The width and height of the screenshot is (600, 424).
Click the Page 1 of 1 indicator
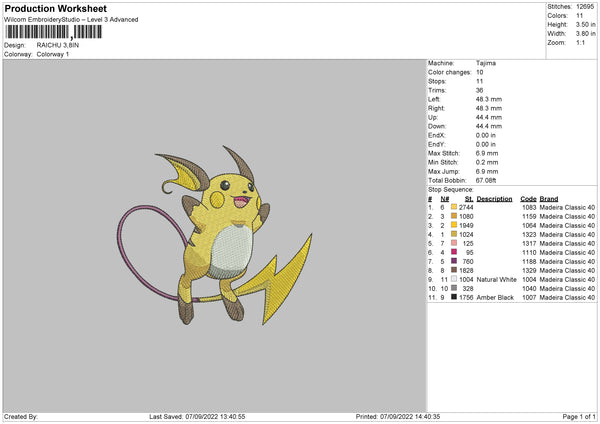pyautogui.click(x=579, y=417)
